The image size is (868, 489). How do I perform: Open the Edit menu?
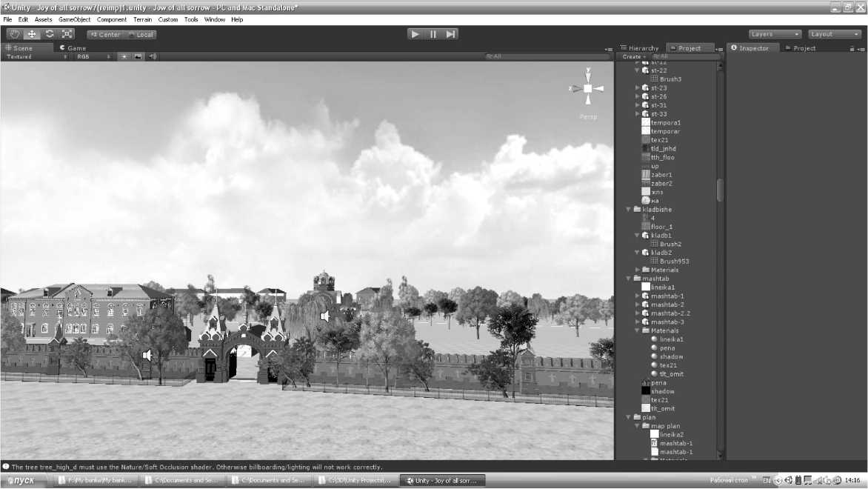[23, 19]
